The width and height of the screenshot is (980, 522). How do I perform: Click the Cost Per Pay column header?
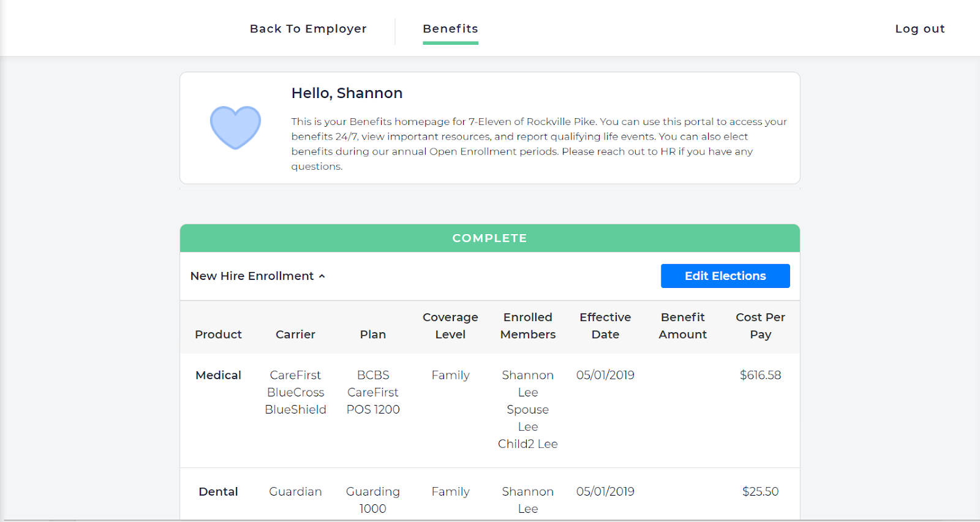pyautogui.click(x=760, y=326)
